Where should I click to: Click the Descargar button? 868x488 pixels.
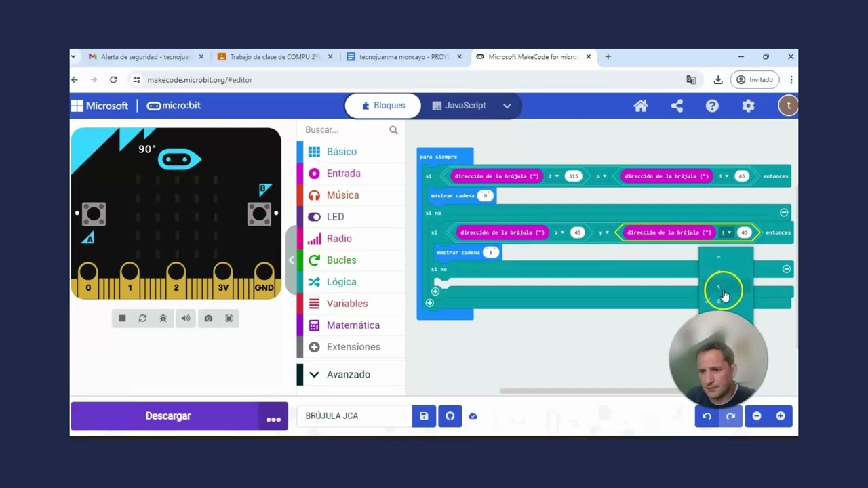[167, 416]
